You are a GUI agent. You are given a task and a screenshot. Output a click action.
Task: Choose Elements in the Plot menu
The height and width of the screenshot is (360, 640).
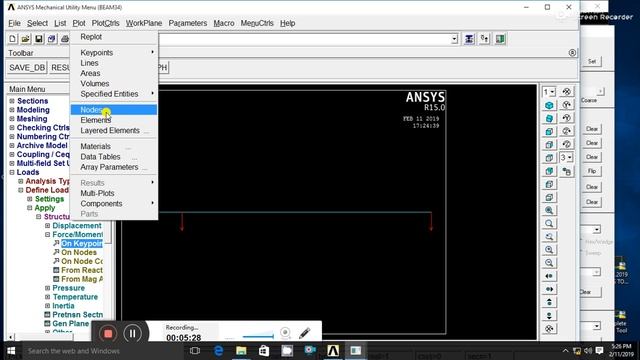pyautogui.click(x=114, y=120)
